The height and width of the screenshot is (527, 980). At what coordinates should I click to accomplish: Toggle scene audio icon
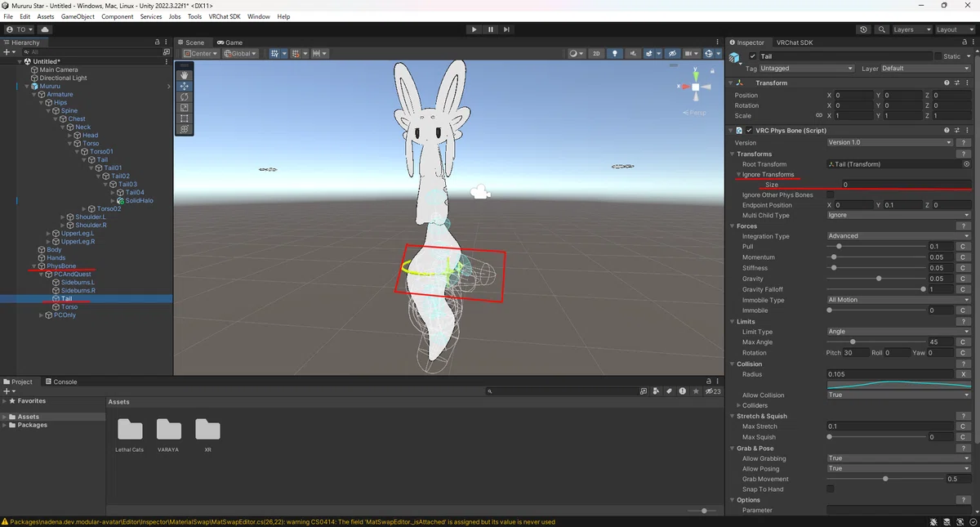(632, 53)
